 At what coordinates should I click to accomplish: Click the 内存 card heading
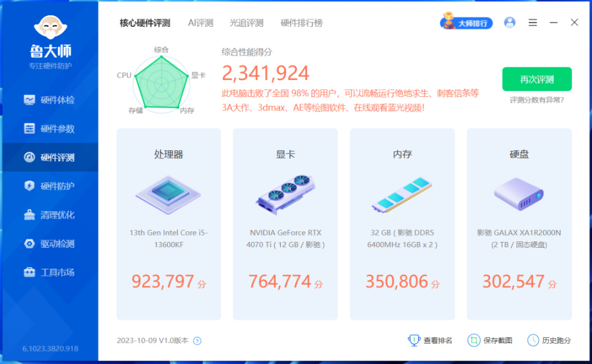point(402,154)
